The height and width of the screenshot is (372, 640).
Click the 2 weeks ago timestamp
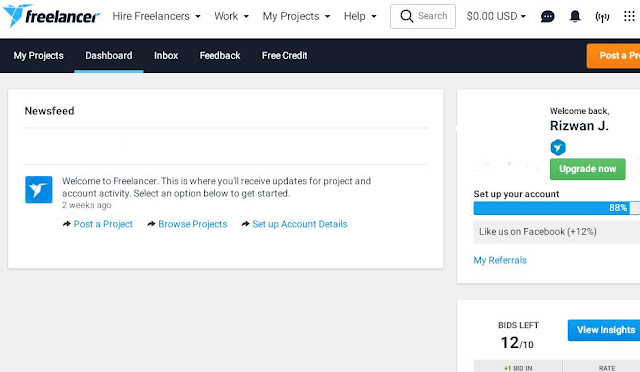[x=87, y=205]
